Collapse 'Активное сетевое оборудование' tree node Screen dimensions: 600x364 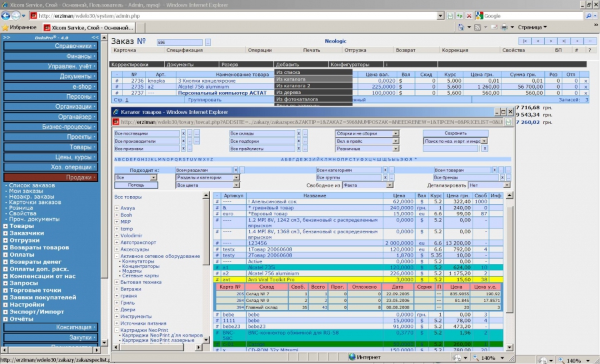pos(117,255)
